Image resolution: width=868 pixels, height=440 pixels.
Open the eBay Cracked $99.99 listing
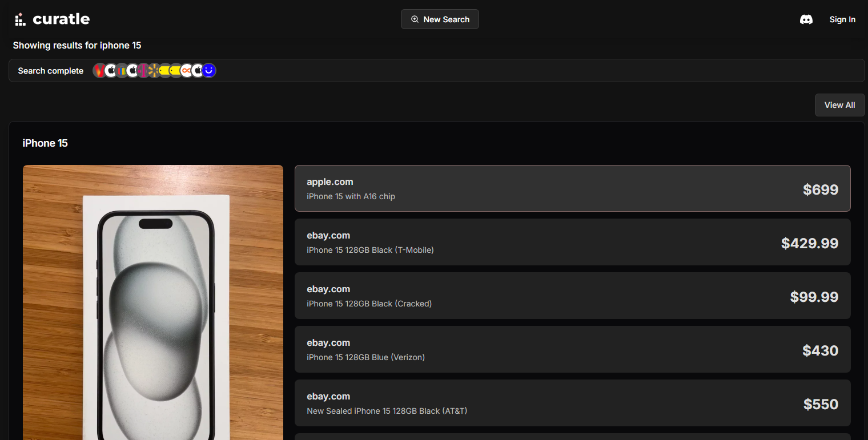(572, 296)
